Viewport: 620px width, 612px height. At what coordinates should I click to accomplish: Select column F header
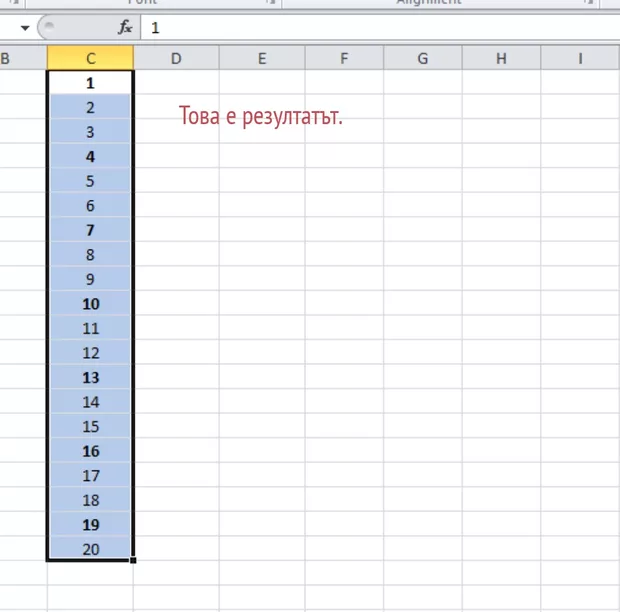click(x=344, y=58)
